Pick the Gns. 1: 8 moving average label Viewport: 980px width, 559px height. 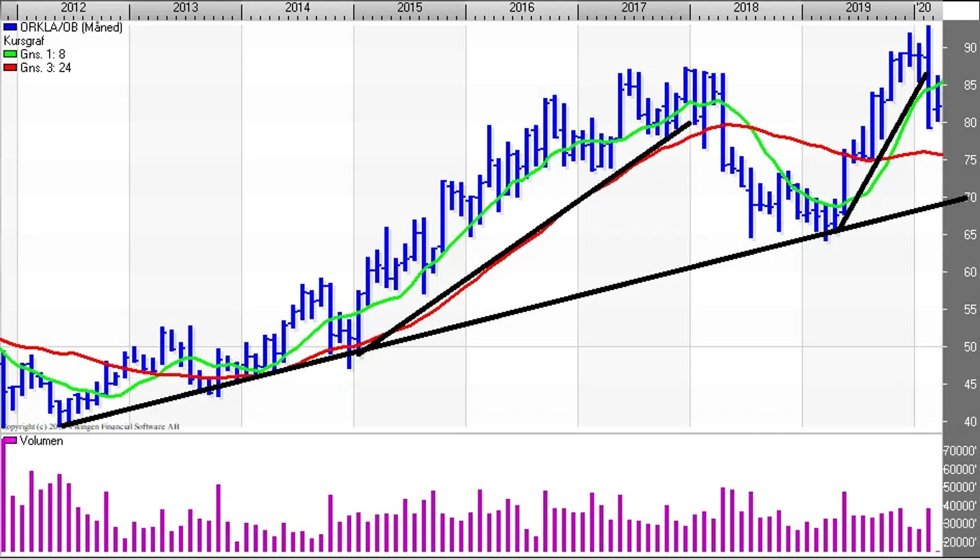[x=42, y=54]
